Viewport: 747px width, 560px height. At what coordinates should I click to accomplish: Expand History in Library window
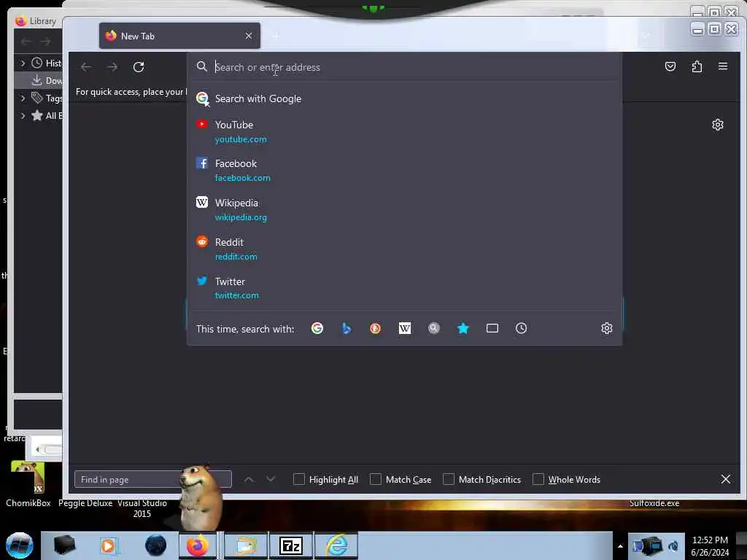[23, 63]
